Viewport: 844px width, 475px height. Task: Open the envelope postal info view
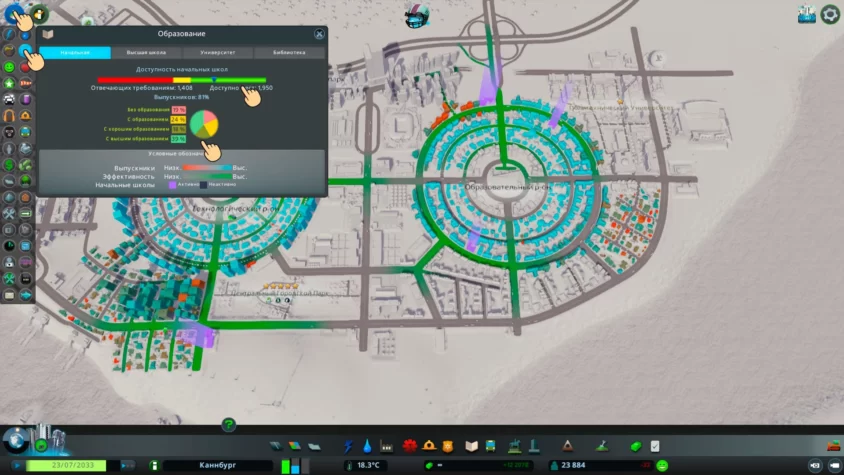pos(9,295)
